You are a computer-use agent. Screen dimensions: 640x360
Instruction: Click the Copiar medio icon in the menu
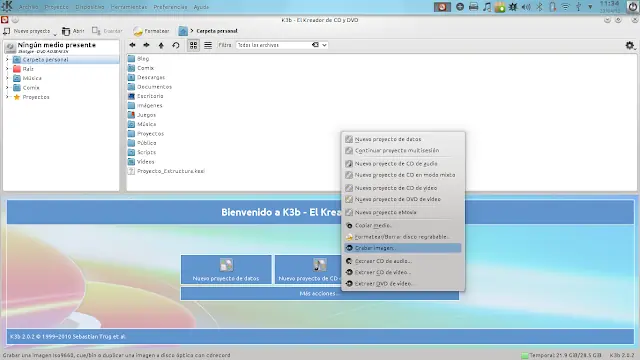[x=349, y=225]
